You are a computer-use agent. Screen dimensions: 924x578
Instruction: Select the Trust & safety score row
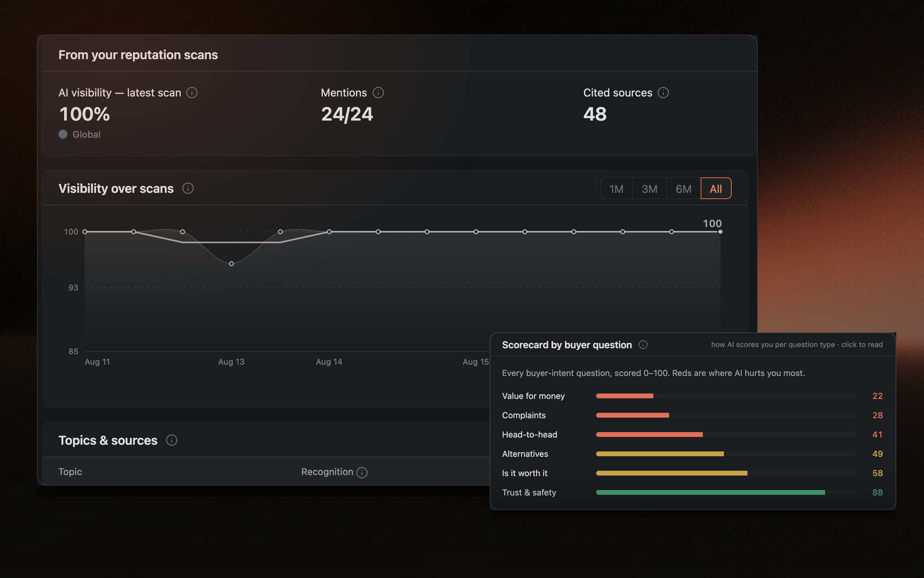(x=692, y=493)
